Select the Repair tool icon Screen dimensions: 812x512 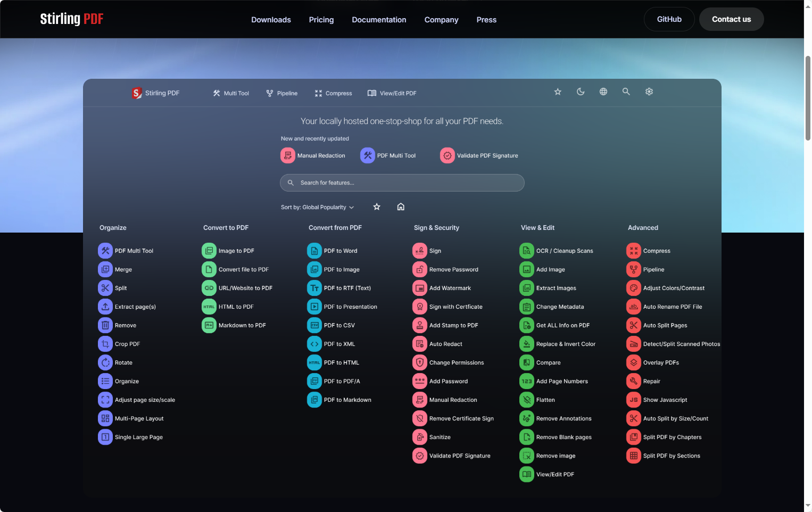pos(634,381)
